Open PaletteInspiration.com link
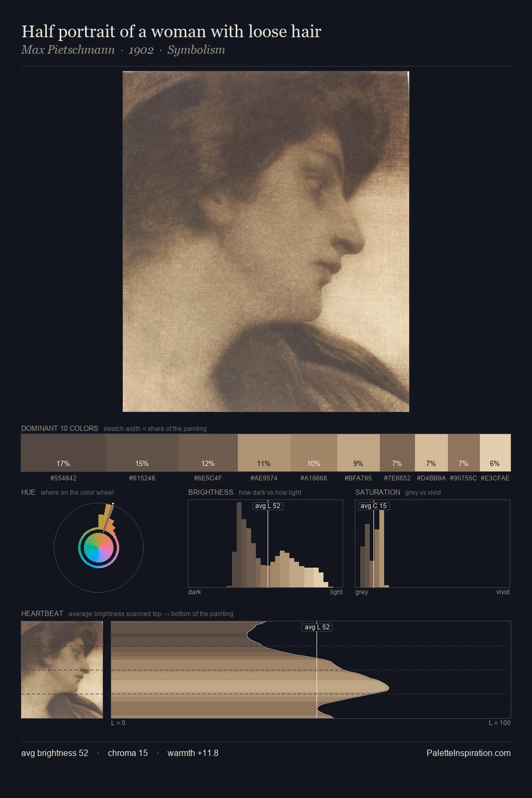The width and height of the screenshot is (532, 798). [x=469, y=753]
